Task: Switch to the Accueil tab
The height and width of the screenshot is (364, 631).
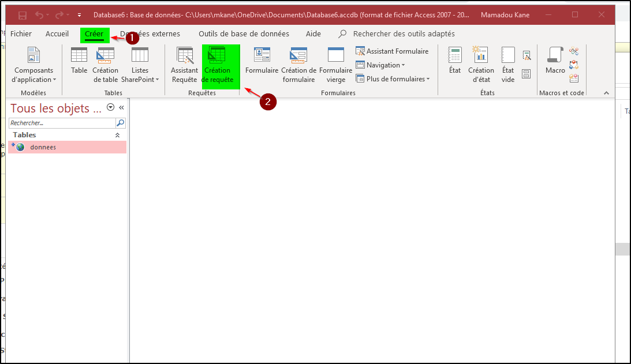Action: pos(57,34)
